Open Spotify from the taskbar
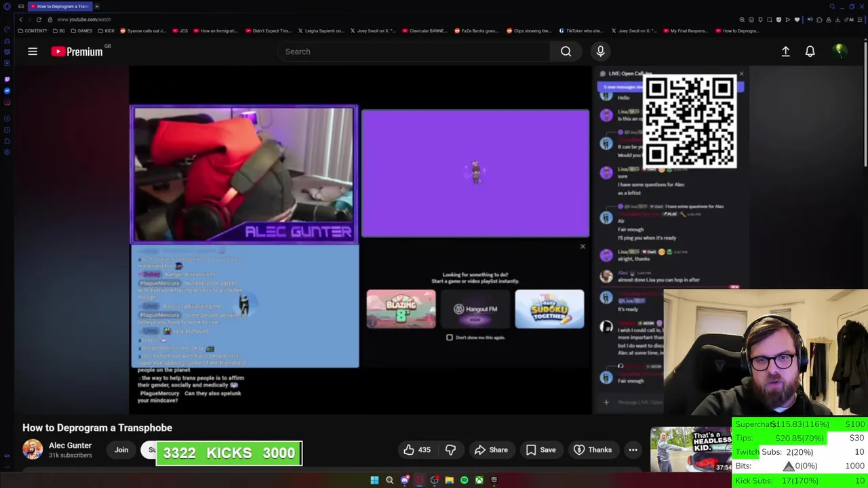 [464, 480]
